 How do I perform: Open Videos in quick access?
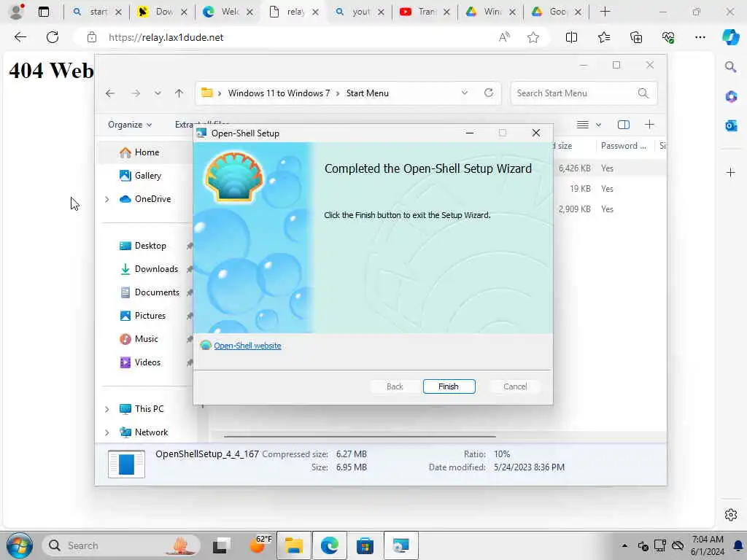147,362
